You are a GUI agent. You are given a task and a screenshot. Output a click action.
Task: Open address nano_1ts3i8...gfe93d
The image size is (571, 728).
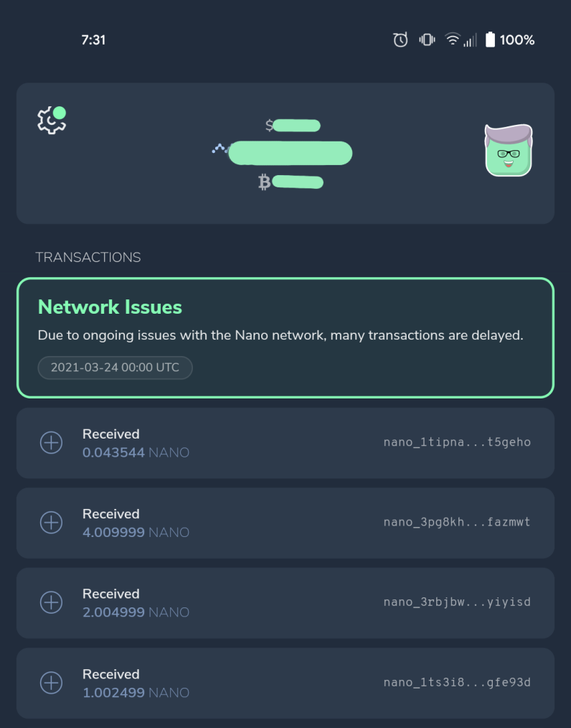click(457, 682)
